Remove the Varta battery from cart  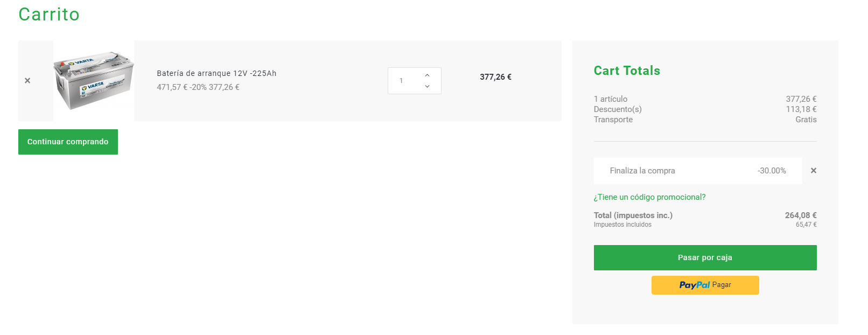tap(27, 81)
